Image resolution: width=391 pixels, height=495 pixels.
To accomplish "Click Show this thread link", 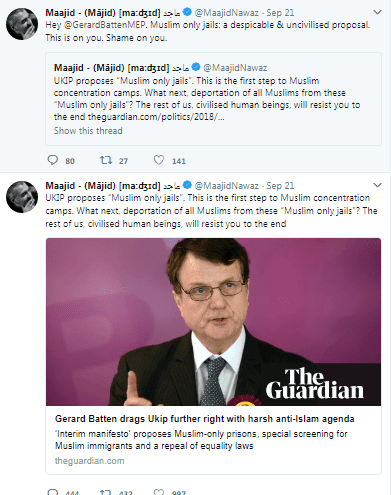I will 88,131.
